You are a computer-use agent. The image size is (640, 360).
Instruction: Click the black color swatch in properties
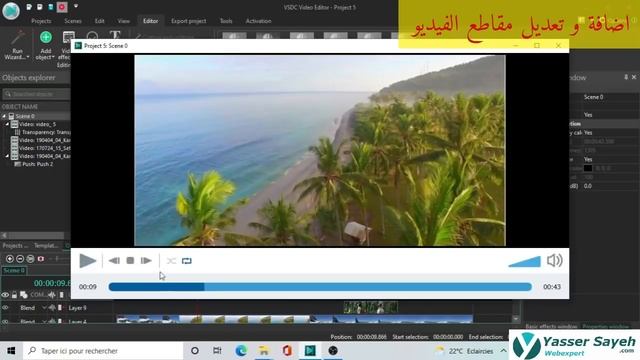tap(588, 168)
